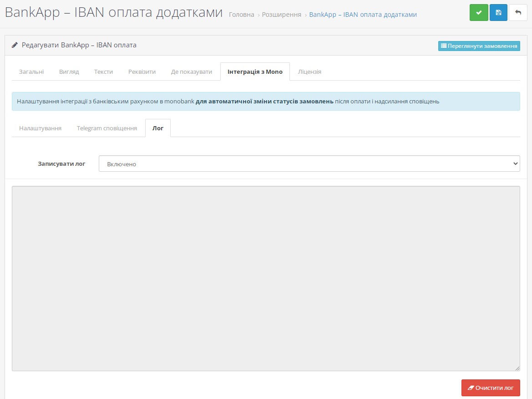
Task: Open Переглянути замовлення orders list
Action: tap(479, 46)
